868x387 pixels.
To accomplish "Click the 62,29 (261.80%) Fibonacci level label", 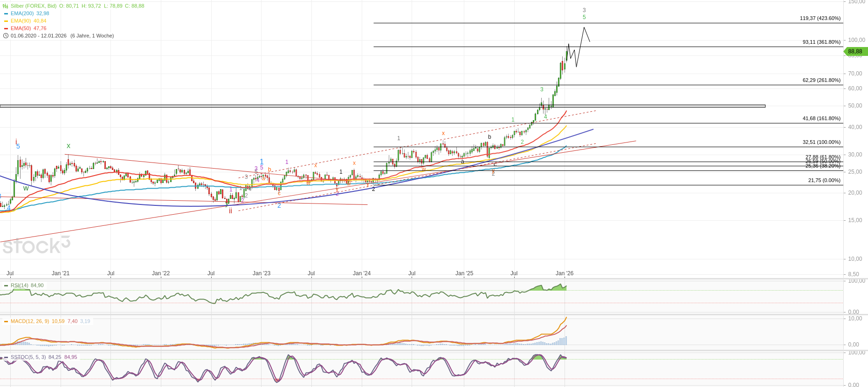I will tap(821, 80).
